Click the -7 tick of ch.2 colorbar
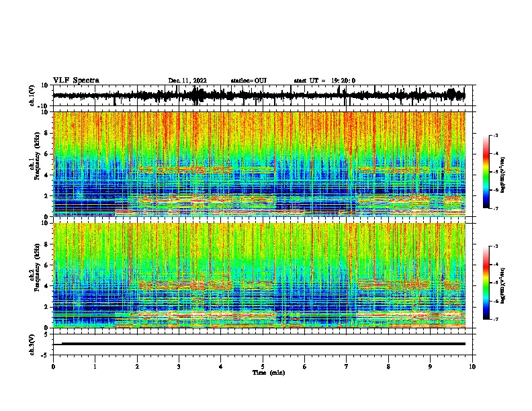 [495, 320]
